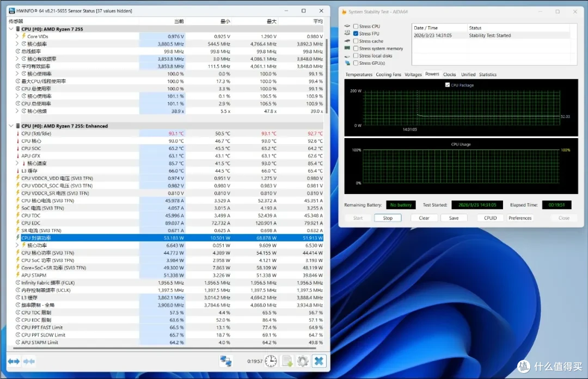
Task: Switch to Statistics tab
Action: [487, 74]
